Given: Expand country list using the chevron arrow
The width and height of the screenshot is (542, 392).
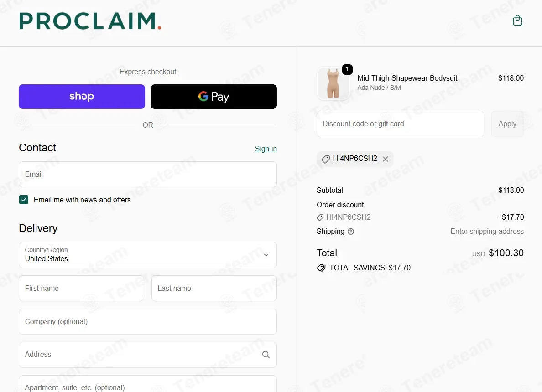Looking at the screenshot, I should [x=266, y=255].
